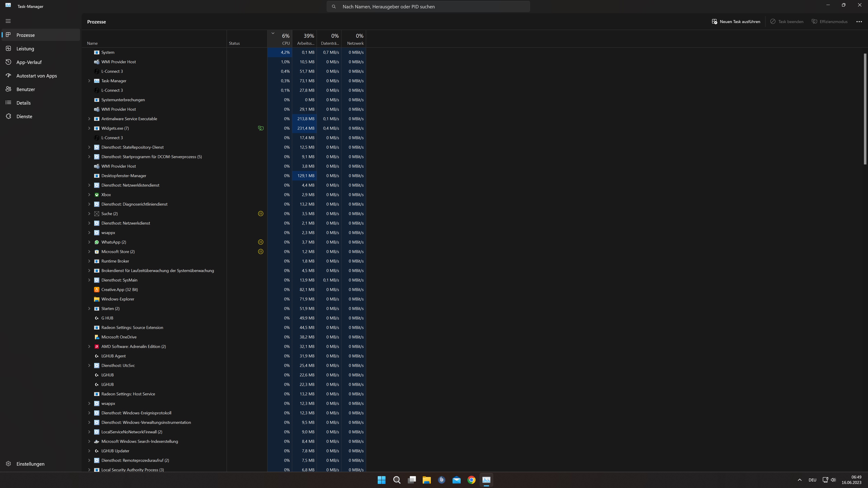Screen dimensions: 868x488
Task: Open Einstellungen in the sidebar
Action: click(x=41, y=464)
